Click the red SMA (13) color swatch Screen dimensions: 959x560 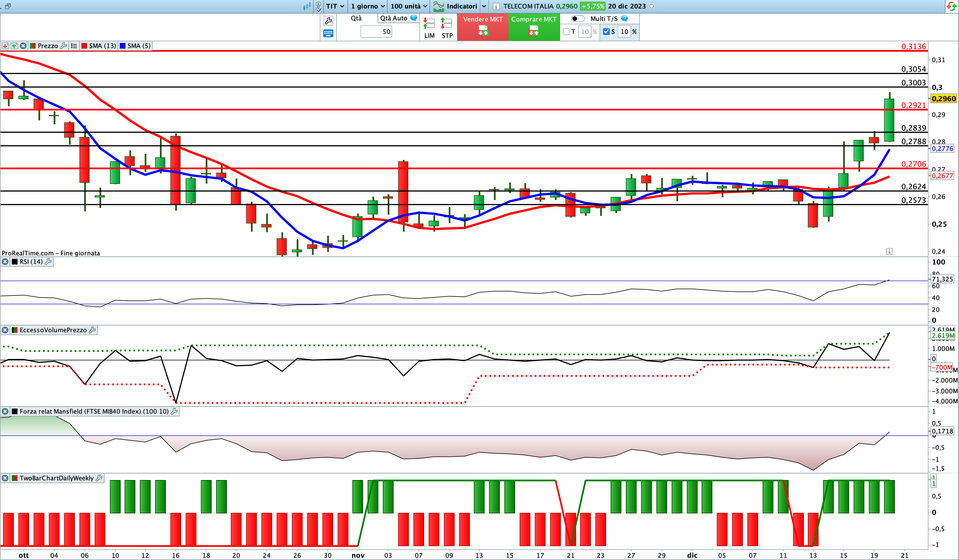pyautogui.click(x=84, y=46)
